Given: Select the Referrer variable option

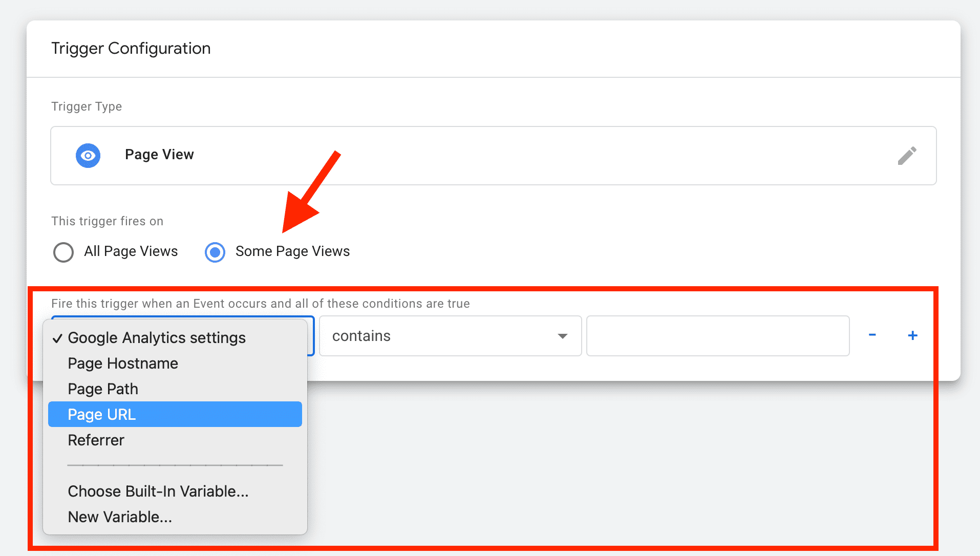Looking at the screenshot, I should point(96,440).
